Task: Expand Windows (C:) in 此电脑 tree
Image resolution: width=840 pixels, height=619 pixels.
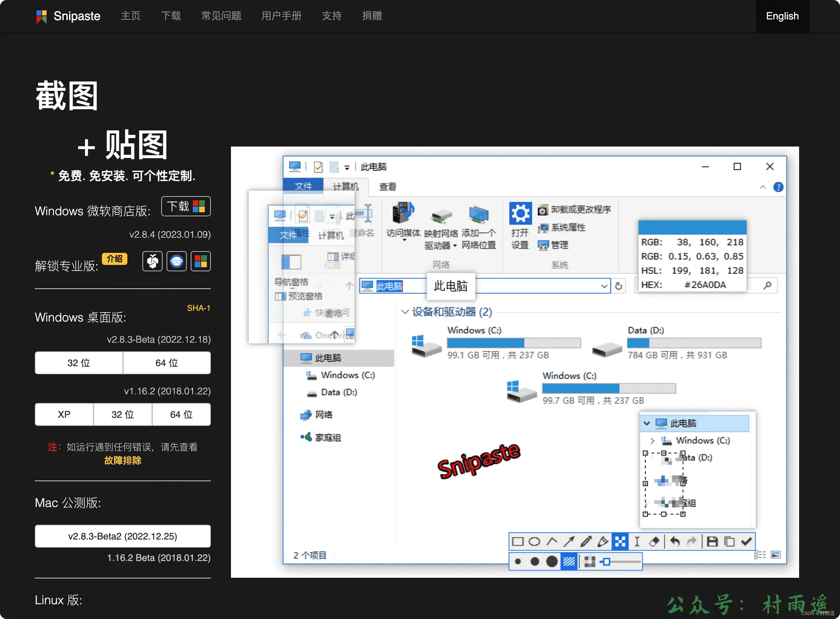Action: (x=652, y=441)
